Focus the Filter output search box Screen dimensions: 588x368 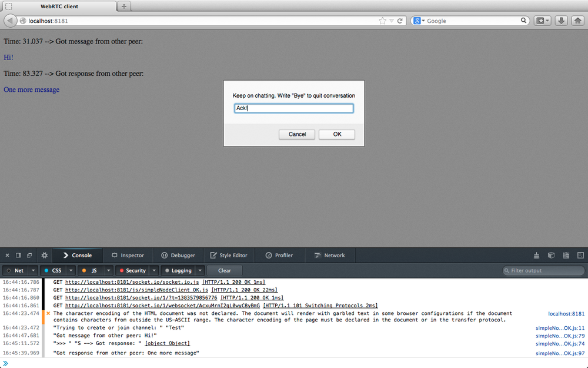point(543,270)
